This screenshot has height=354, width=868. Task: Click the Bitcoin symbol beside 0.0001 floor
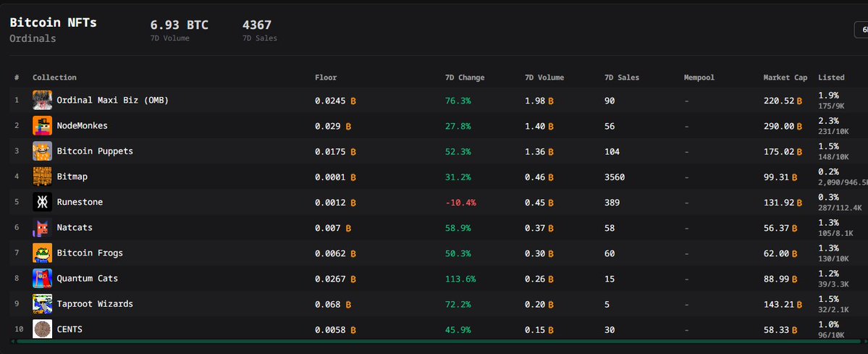click(x=353, y=177)
